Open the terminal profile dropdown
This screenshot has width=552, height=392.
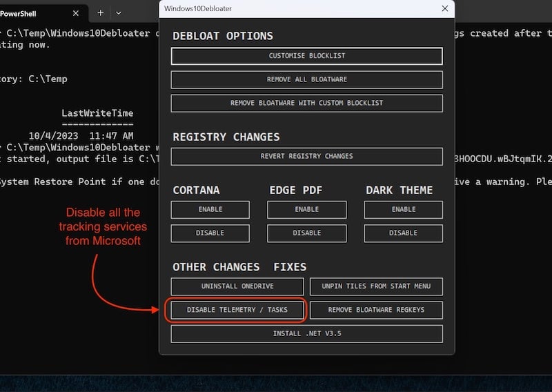tap(119, 13)
